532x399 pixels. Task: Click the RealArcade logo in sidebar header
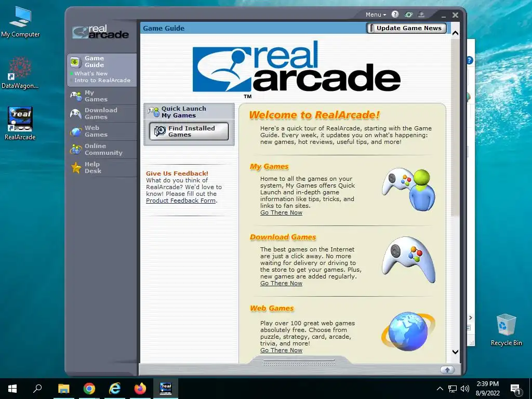click(x=100, y=32)
